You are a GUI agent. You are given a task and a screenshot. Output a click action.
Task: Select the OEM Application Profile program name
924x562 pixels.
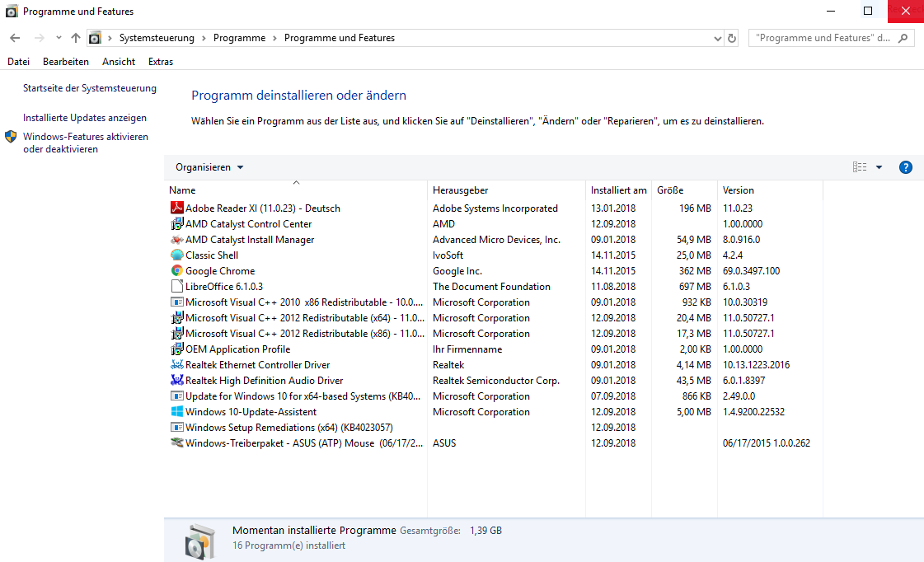(238, 349)
